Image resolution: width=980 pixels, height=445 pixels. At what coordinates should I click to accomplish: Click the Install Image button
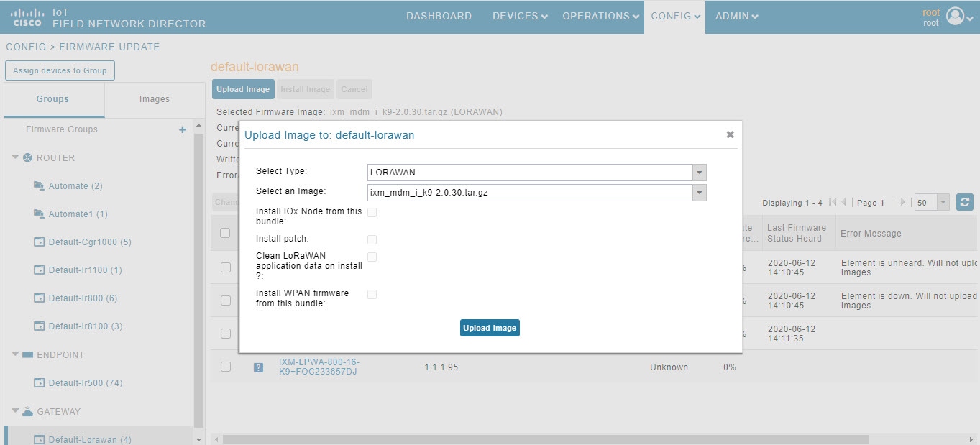tap(306, 89)
